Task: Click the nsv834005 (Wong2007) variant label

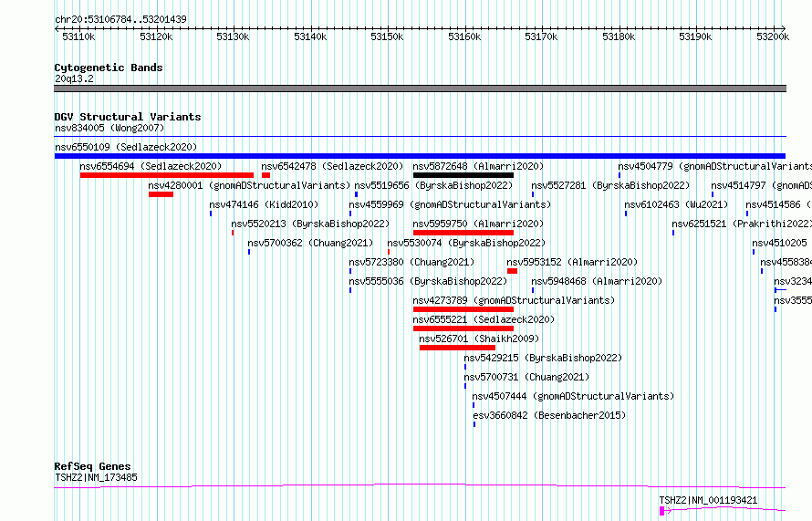Action: tap(109, 128)
